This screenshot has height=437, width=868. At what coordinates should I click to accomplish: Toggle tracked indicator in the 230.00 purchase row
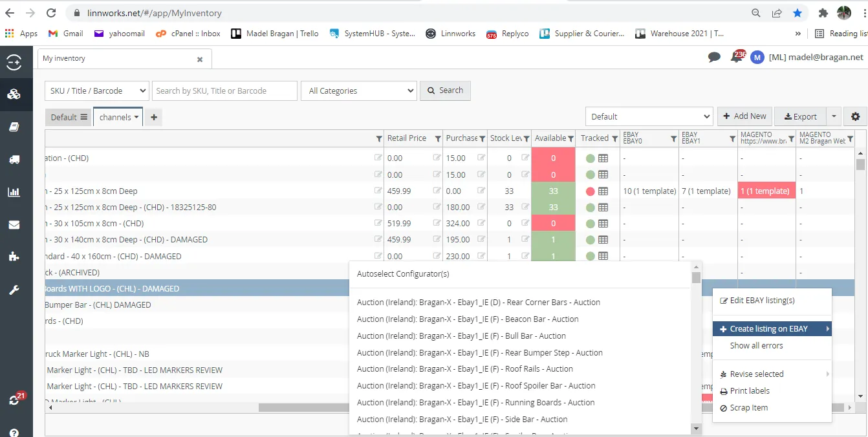click(x=590, y=256)
